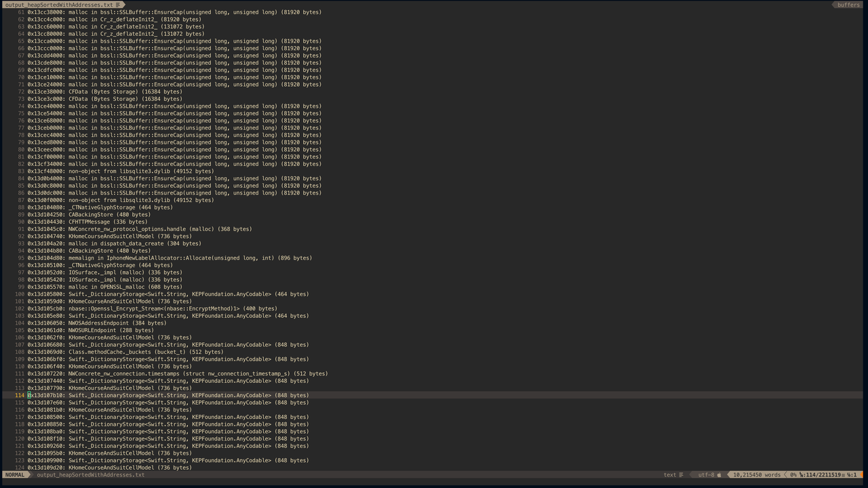
Task: Click the buffers label at top right
Action: tap(848, 5)
